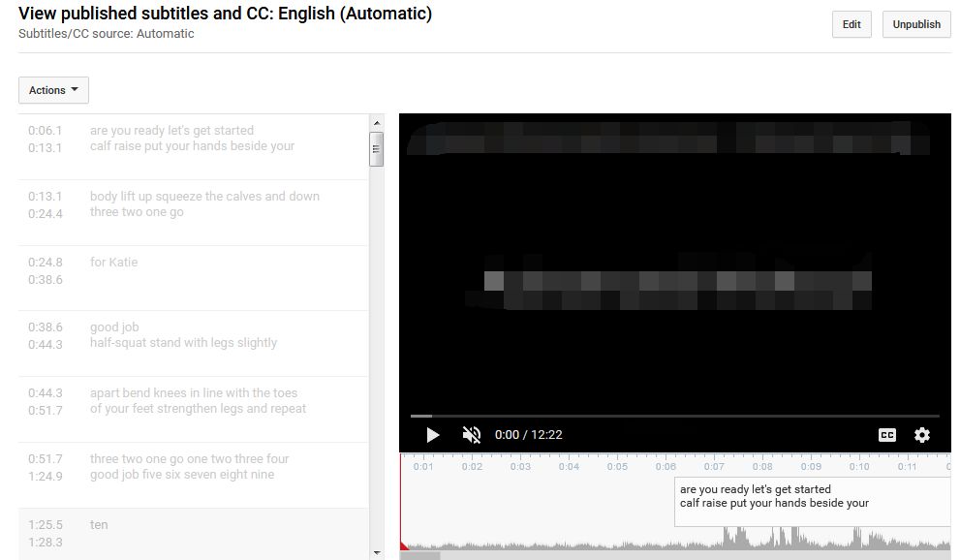Click the audio waveform in the timeline

click(676, 540)
